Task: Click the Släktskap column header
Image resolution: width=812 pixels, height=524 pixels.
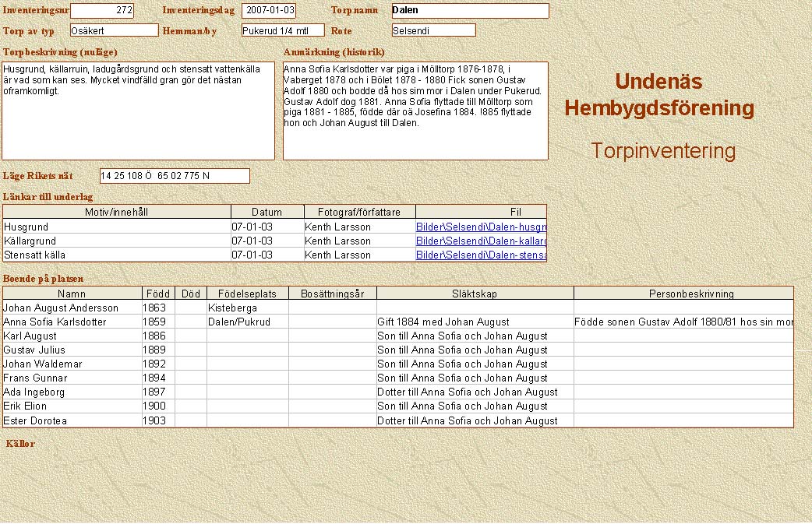Action: [x=475, y=294]
